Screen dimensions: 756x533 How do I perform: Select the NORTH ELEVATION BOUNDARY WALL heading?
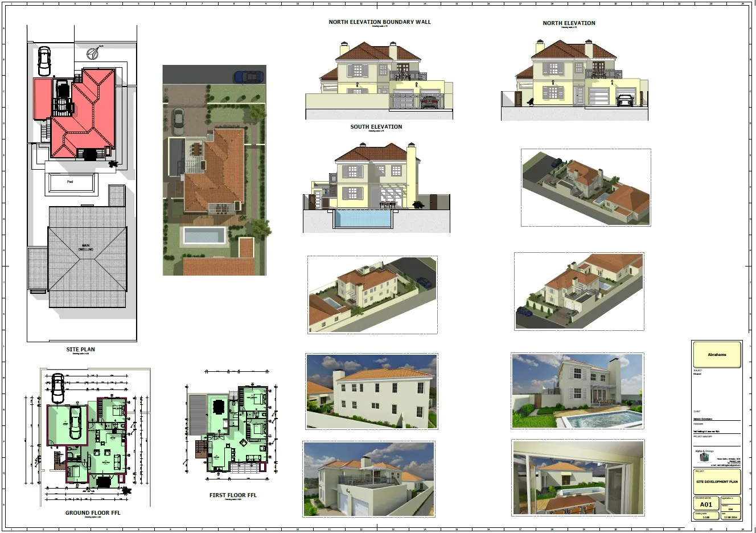click(379, 22)
